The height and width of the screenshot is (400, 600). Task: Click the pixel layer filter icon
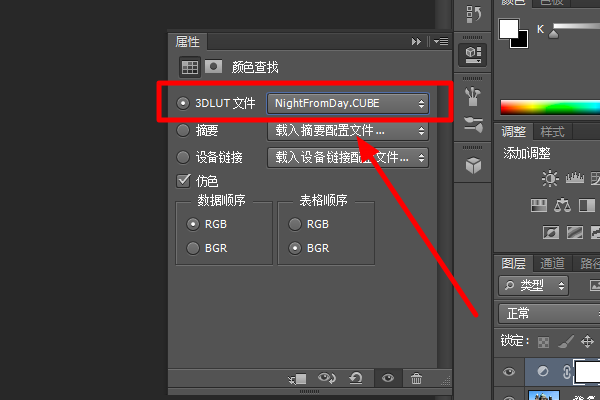(x=594, y=285)
